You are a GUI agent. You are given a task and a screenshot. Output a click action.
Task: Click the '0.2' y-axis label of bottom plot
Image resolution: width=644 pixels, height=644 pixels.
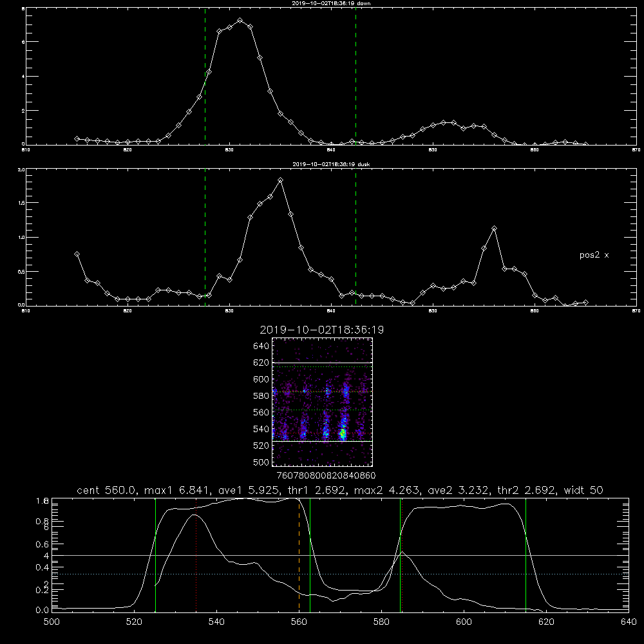[43, 590]
